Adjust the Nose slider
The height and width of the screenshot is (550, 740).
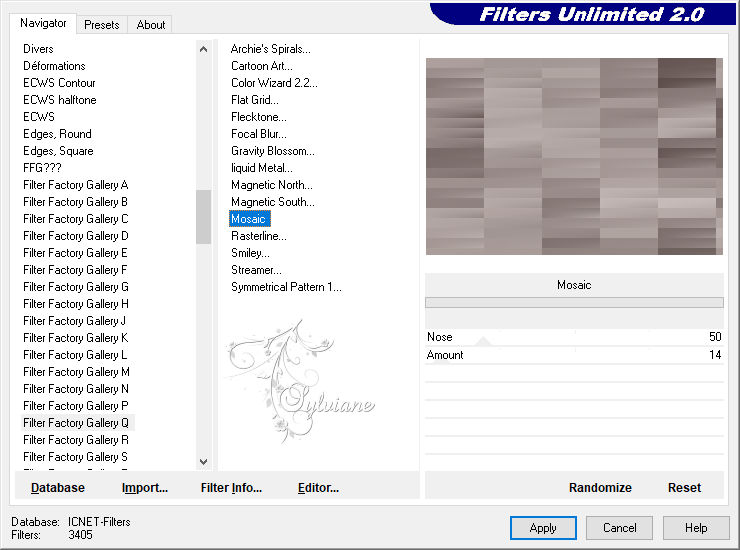(574, 337)
